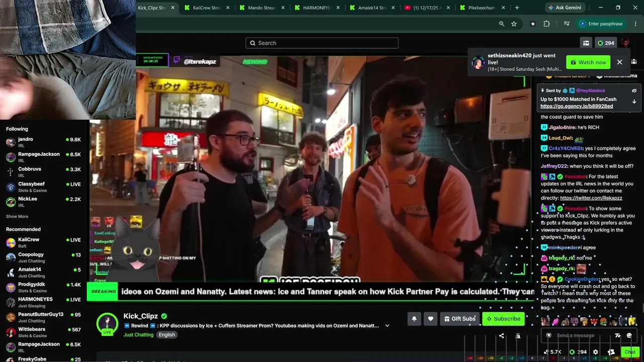Viewport: 644px width, 362px height.
Task: Open a new browser tab
Action: pos(517,8)
